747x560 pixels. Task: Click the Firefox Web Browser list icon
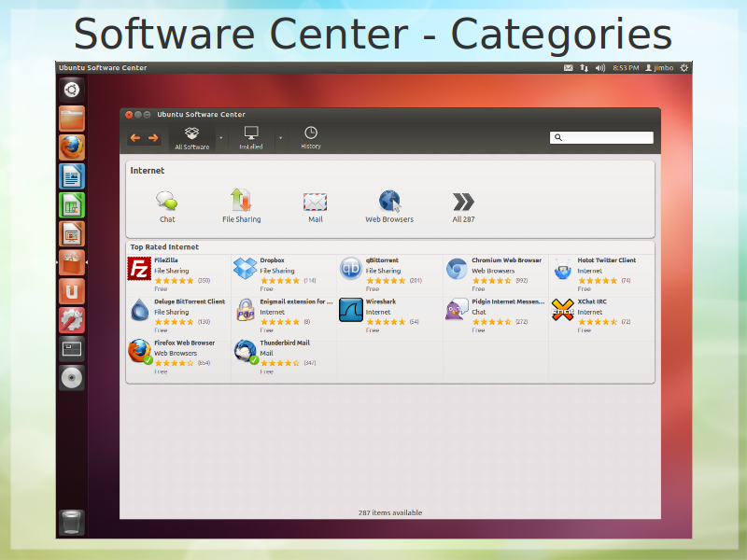139,352
